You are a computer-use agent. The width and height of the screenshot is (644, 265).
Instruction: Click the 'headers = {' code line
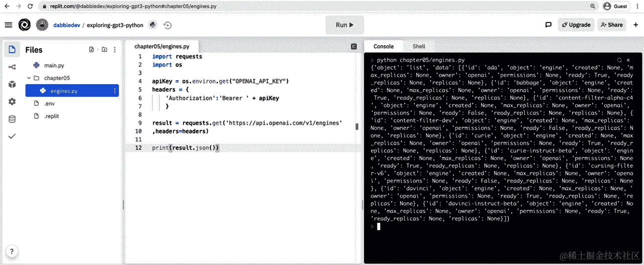(171, 90)
